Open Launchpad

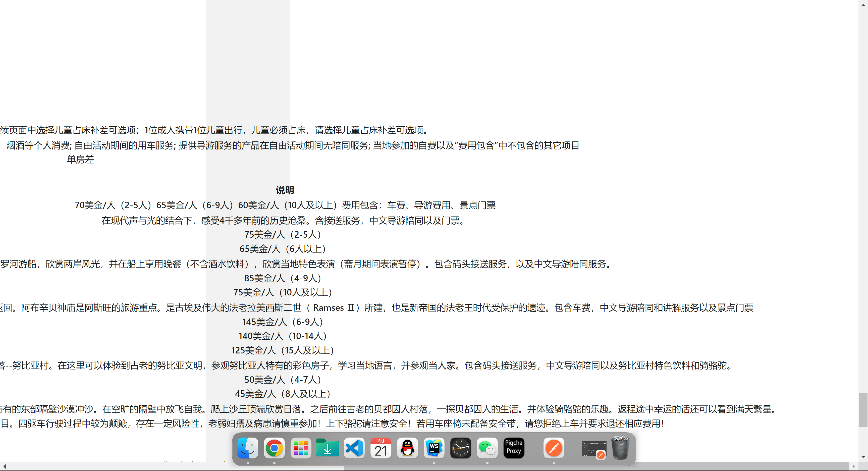301,448
